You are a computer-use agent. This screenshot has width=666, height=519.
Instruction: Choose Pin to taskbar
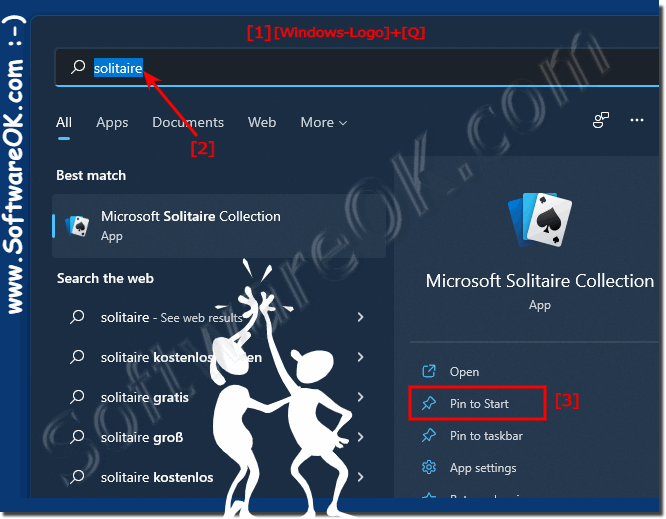coord(486,436)
